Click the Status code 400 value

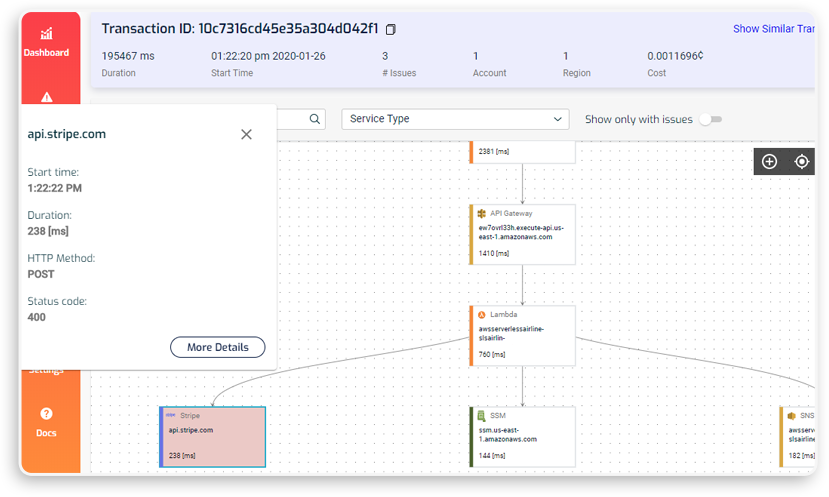[x=36, y=317]
